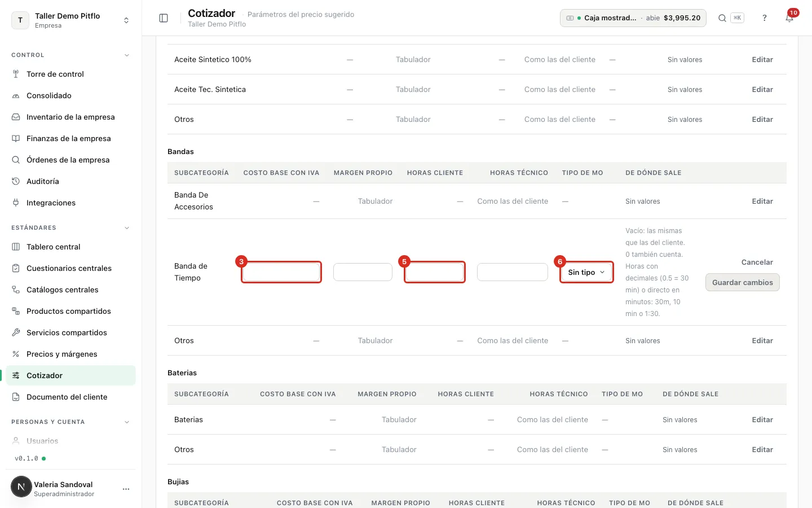The width and height of the screenshot is (812, 508).
Task: Click the Finanzas de la empresa icon
Action: point(16,138)
